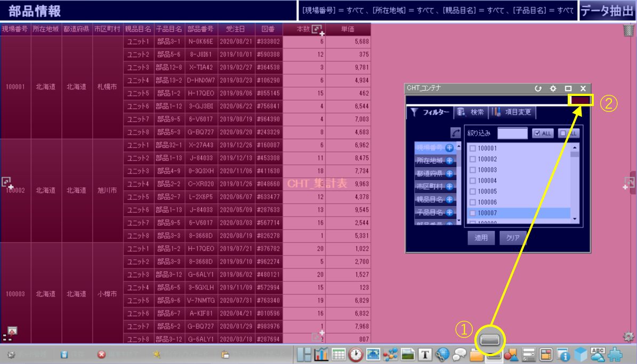Click the clock icon in bottom toolbar
The image size is (637, 364).
point(356,354)
